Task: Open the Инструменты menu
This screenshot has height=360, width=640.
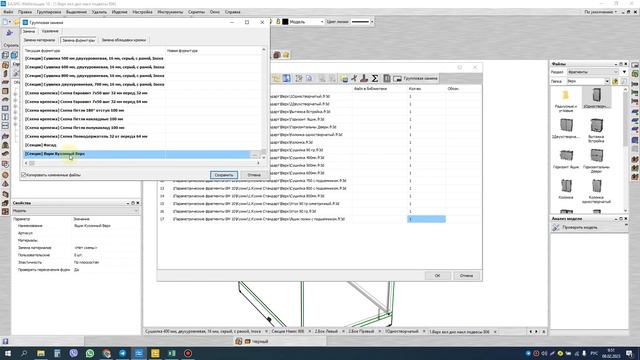Action: (170, 12)
